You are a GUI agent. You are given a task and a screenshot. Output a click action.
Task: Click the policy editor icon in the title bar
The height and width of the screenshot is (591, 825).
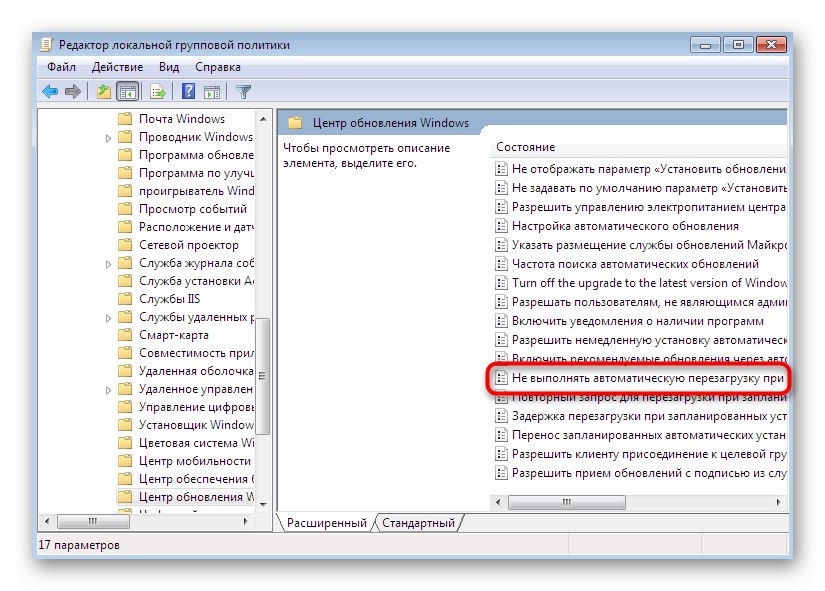click(x=47, y=45)
